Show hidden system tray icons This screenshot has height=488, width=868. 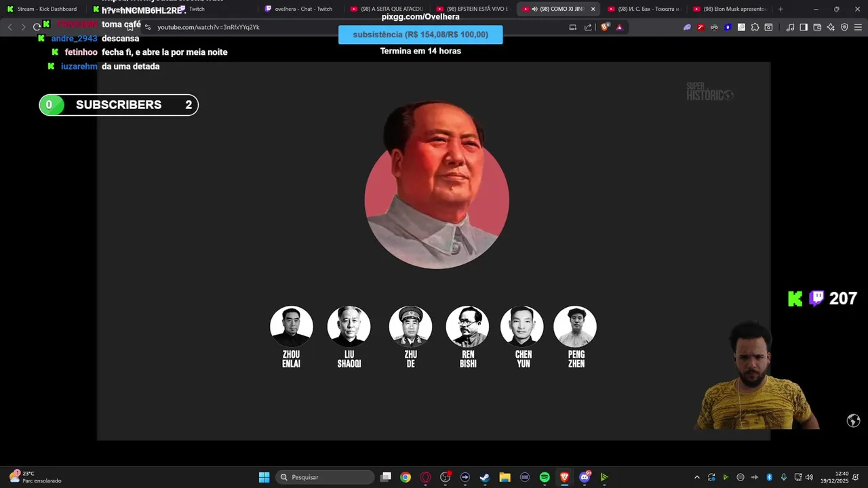pos(696,477)
